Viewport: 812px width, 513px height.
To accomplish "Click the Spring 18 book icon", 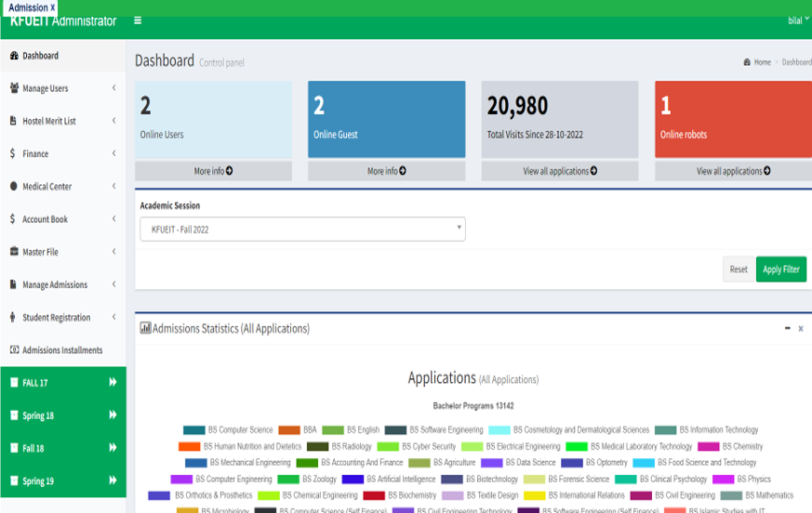I will (x=14, y=415).
